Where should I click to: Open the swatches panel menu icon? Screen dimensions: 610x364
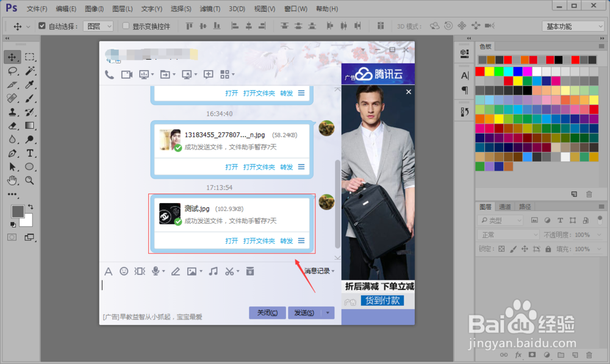point(601,46)
